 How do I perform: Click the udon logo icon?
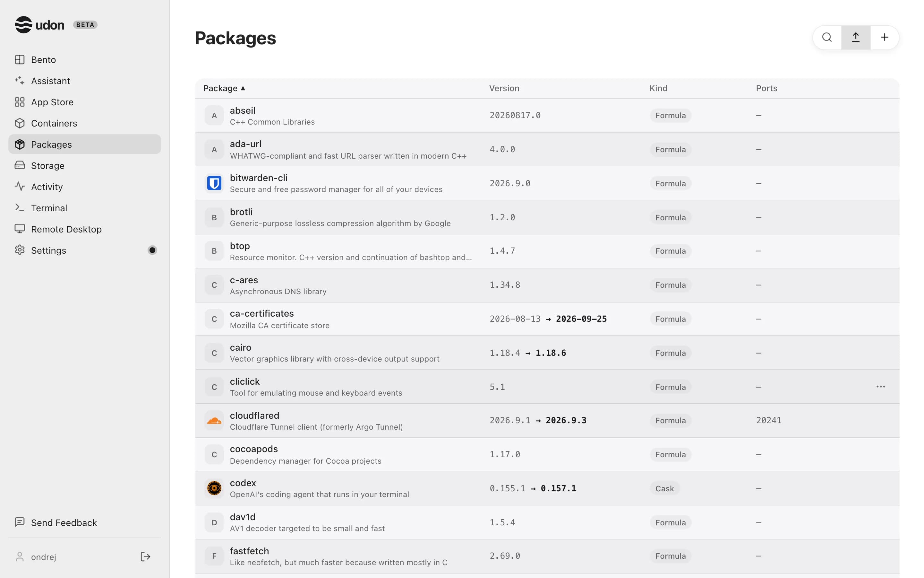(23, 25)
